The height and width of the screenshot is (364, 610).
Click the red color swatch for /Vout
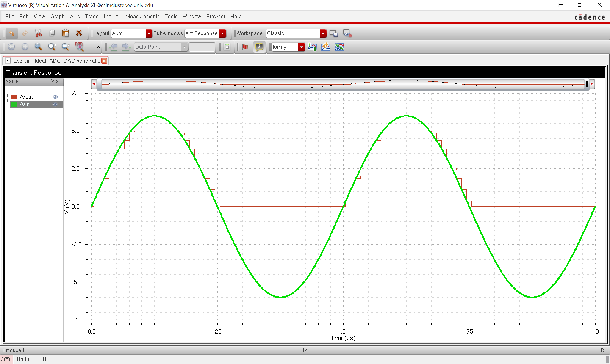click(x=14, y=96)
